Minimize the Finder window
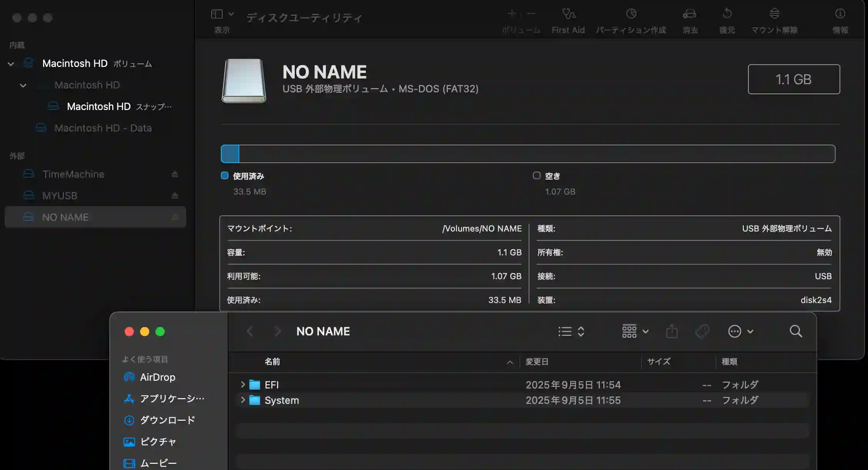This screenshot has height=470, width=868. coord(145,332)
